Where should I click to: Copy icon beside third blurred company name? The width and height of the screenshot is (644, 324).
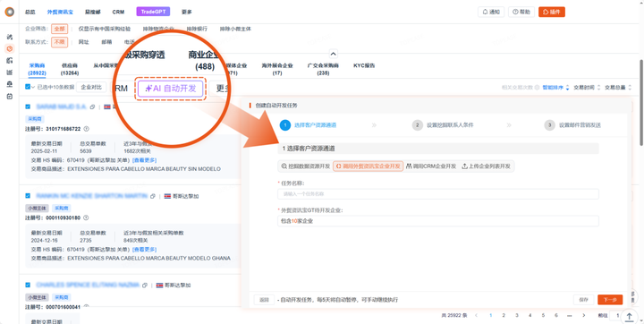pyautogui.click(x=146, y=285)
